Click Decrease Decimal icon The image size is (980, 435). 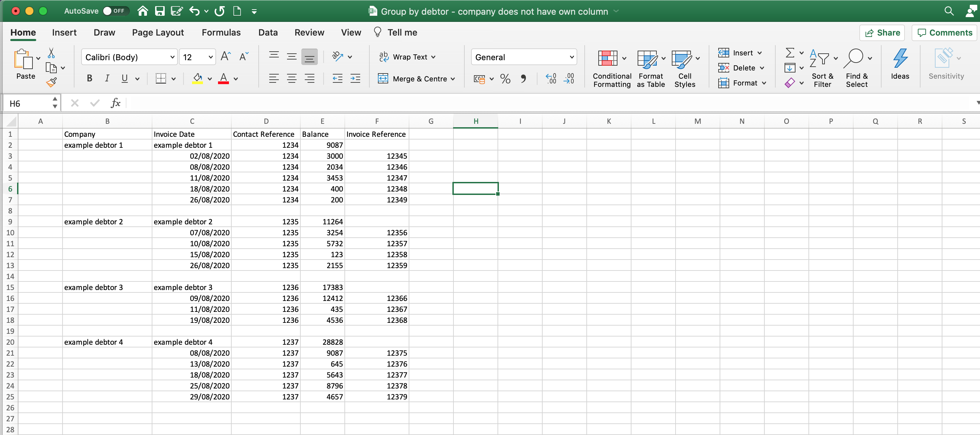click(569, 78)
